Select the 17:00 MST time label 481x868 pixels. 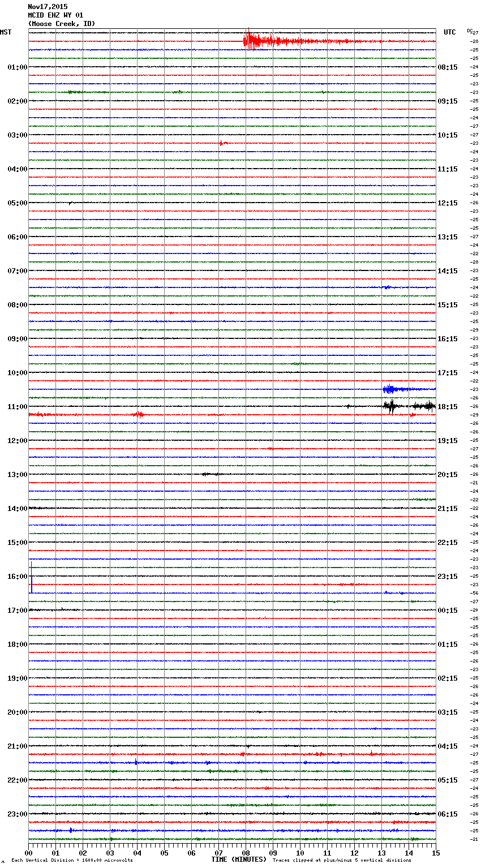point(18,611)
